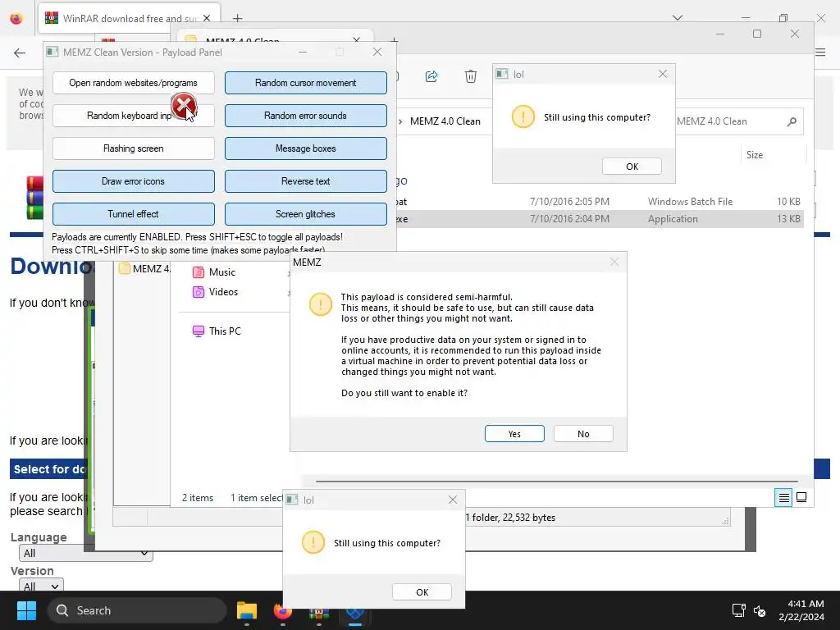This screenshot has height=630, width=840.
Task: Switch to large icons view in Explorer
Action: pos(801,498)
